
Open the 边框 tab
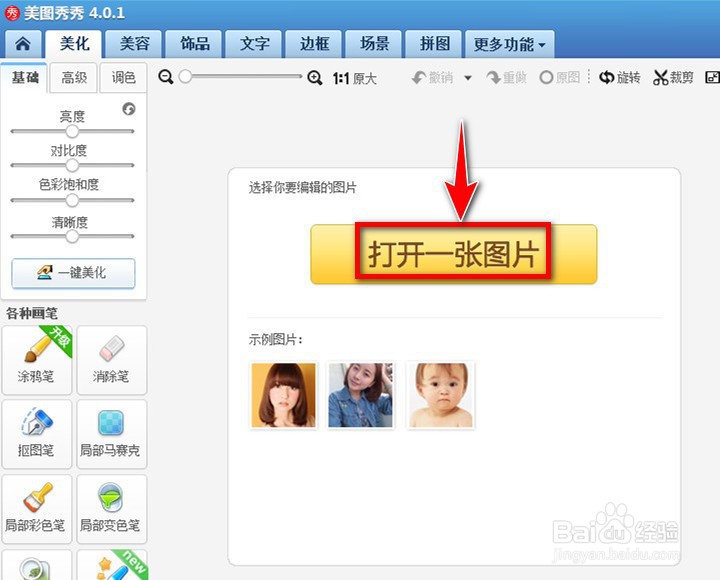314,44
